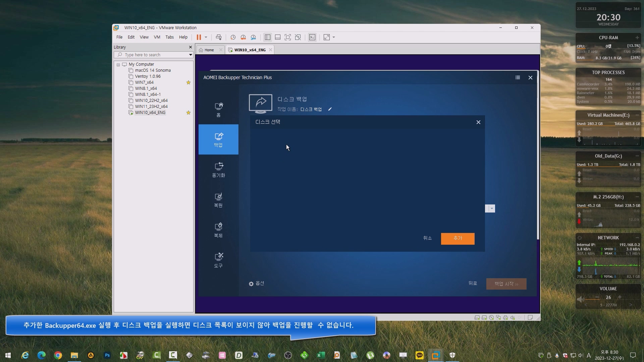
Task: Select 백업 (Backup) in AOMEI sidebar
Action: point(218,139)
